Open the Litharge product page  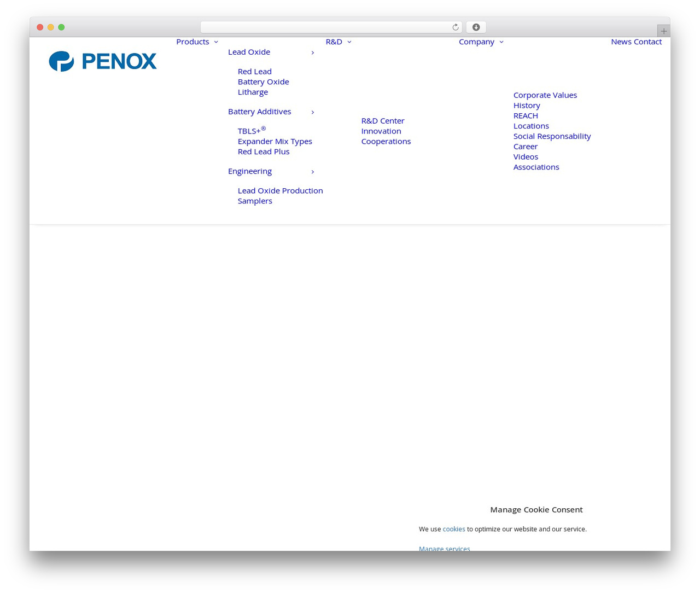coord(253,92)
